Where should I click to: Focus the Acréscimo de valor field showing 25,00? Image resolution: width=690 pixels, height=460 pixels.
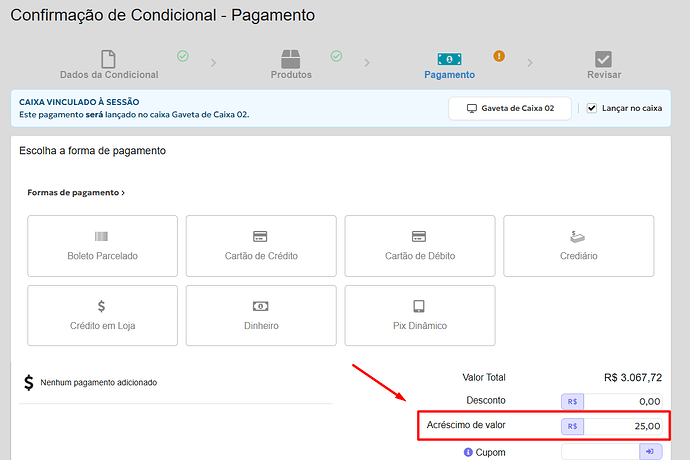623,426
